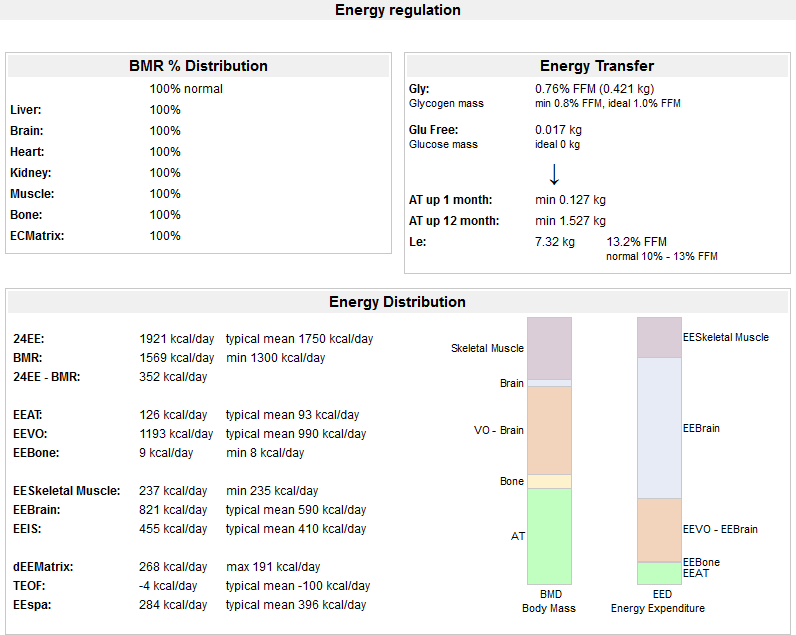
Task: Click the Energy Distribution section header
Action: (397, 302)
